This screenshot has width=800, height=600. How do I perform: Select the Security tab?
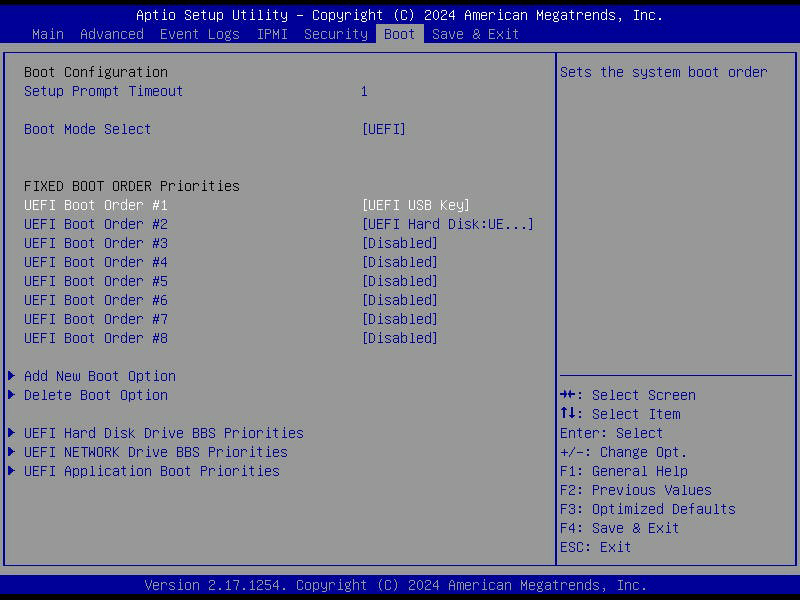click(x=335, y=34)
